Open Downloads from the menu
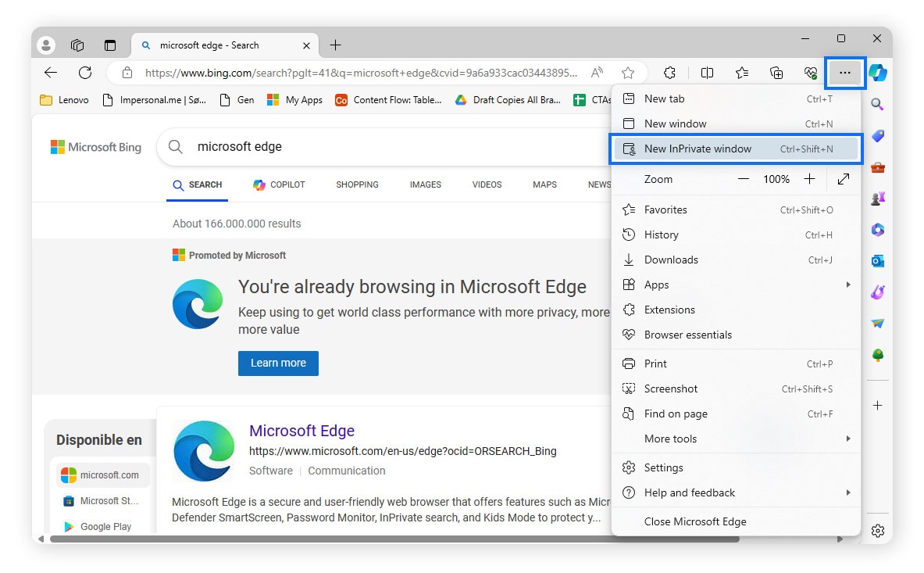Screen dimensions: 924x573 tap(736, 260)
